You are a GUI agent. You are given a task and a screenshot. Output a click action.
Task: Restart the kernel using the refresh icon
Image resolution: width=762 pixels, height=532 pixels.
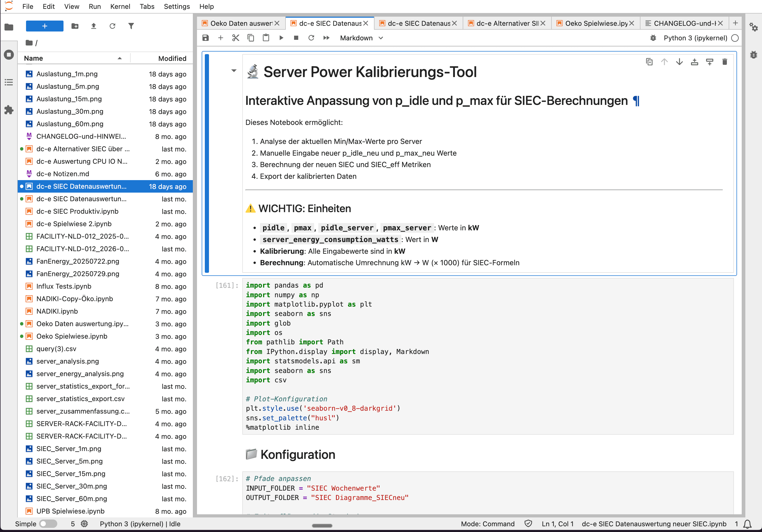pos(311,38)
